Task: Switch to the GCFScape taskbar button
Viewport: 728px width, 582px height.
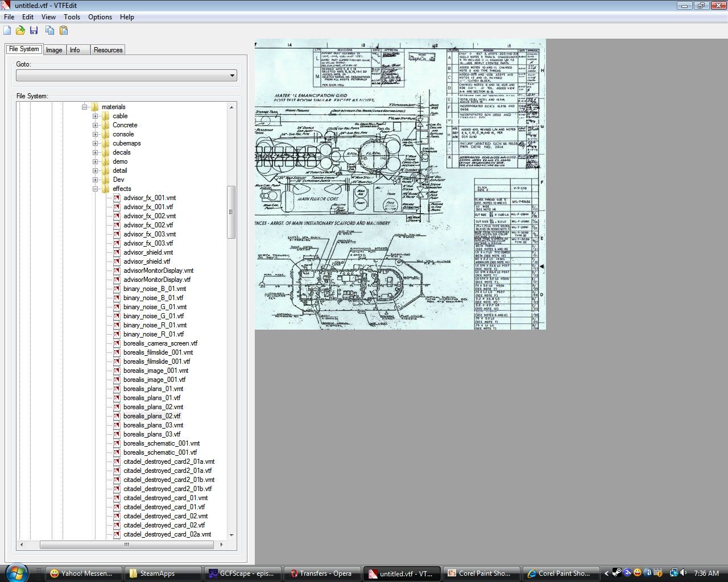Action: click(x=243, y=573)
